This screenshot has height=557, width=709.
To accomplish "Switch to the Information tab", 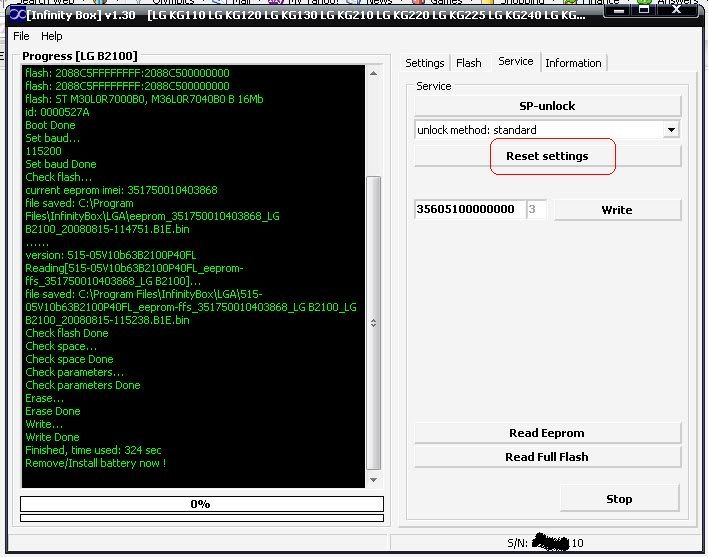I will coord(573,63).
